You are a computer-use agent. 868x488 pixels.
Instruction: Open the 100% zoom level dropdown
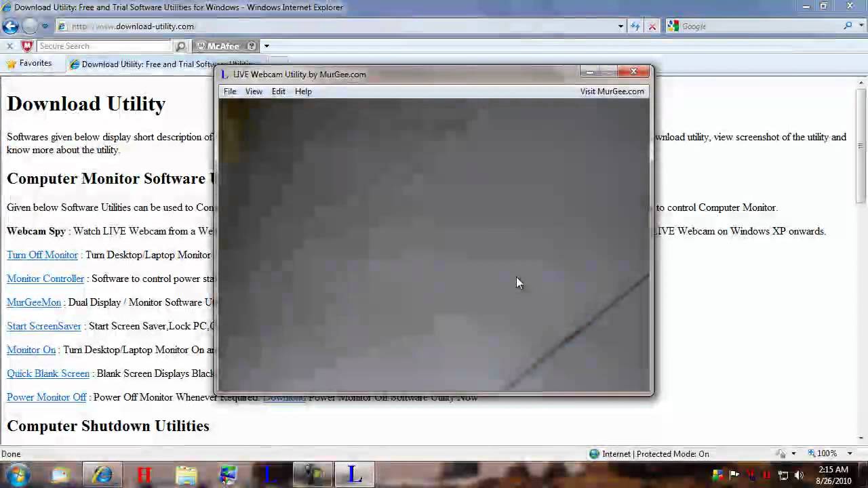click(850, 453)
